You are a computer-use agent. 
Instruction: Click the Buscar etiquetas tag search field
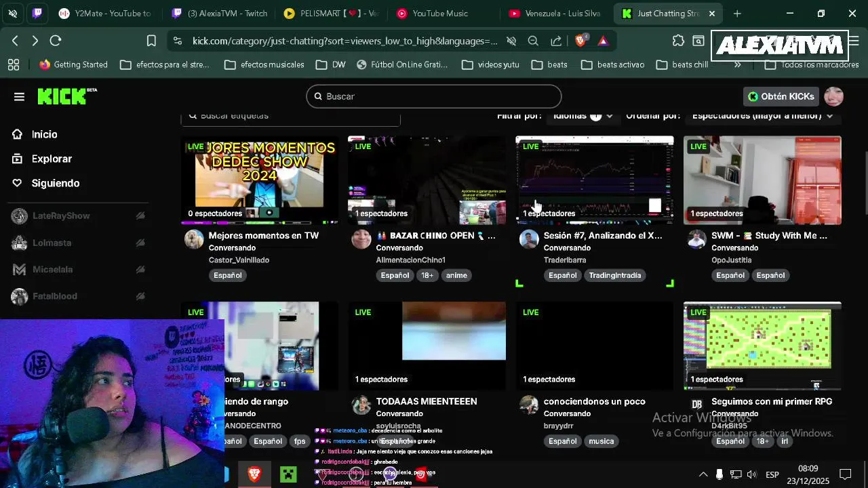coord(291,116)
